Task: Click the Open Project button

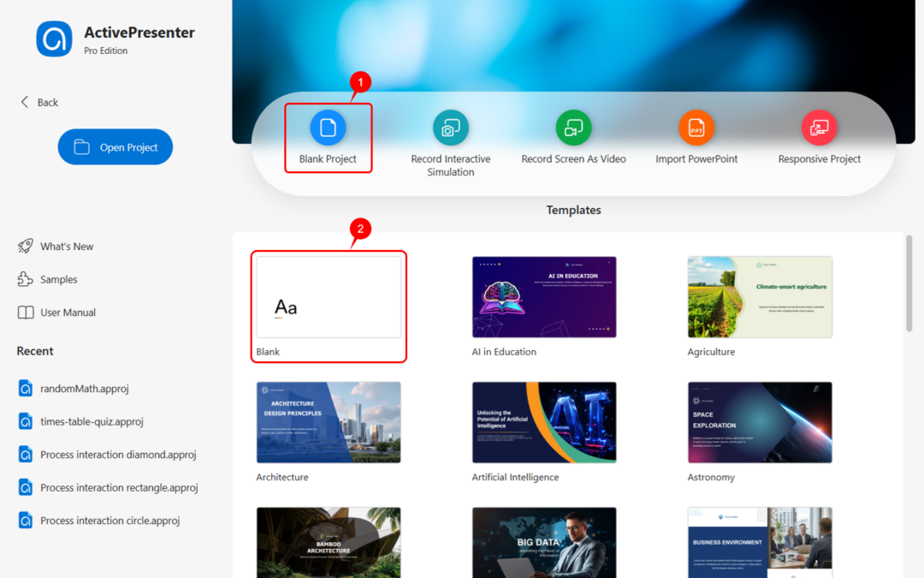Action: click(x=115, y=146)
